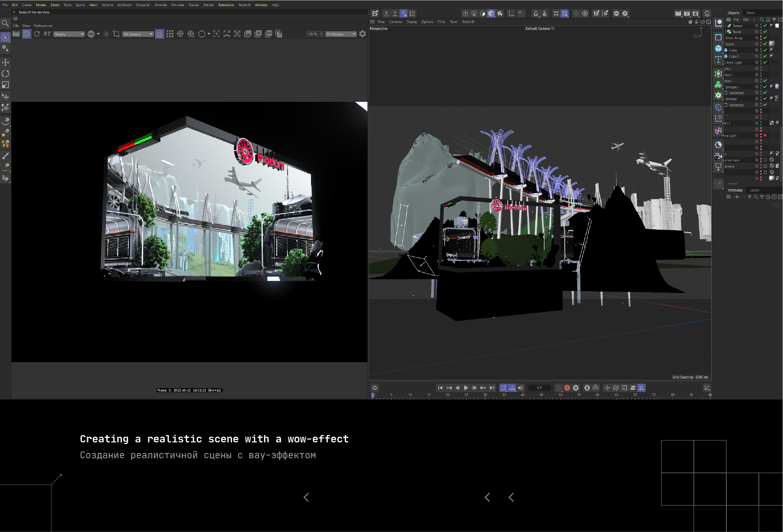Image resolution: width=783 pixels, height=532 pixels.
Task: Select the Move tool in left toolbar
Action: pos(5,62)
